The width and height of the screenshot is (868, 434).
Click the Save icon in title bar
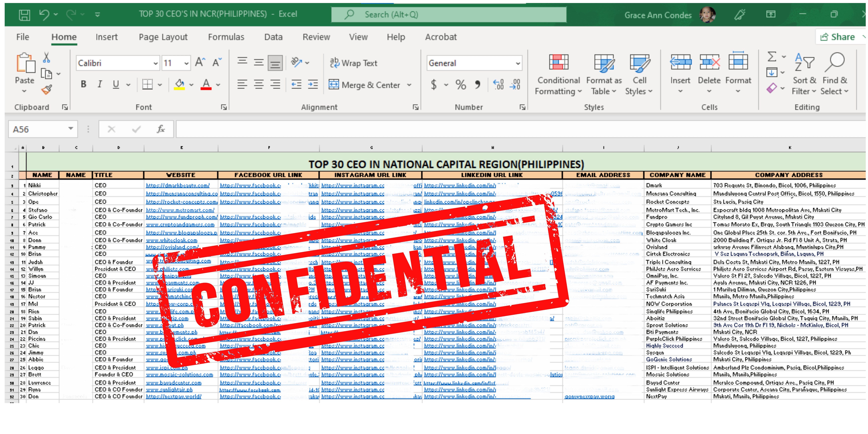[x=24, y=15]
